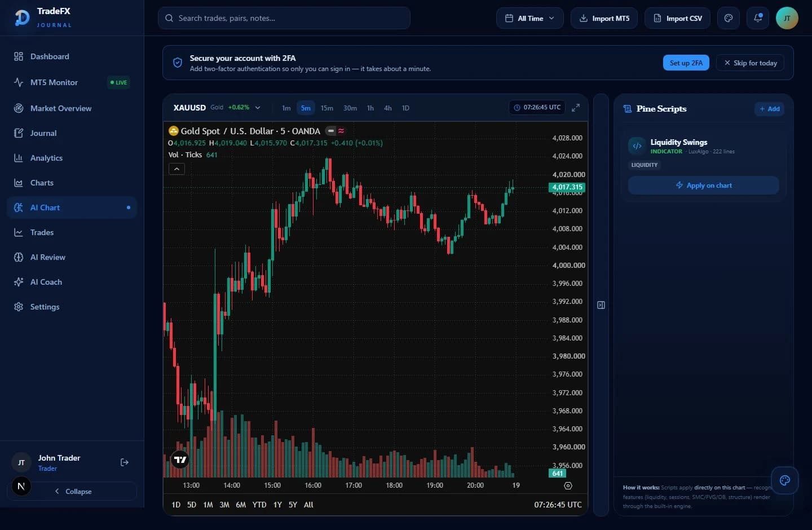
Task: Set the chart range to 6M
Action: point(241,505)
